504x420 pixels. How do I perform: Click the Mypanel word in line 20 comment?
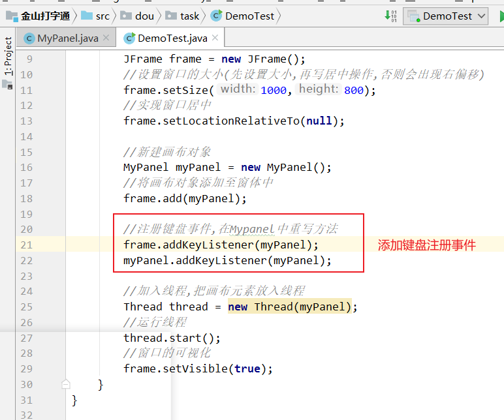[x=252, y=230]
